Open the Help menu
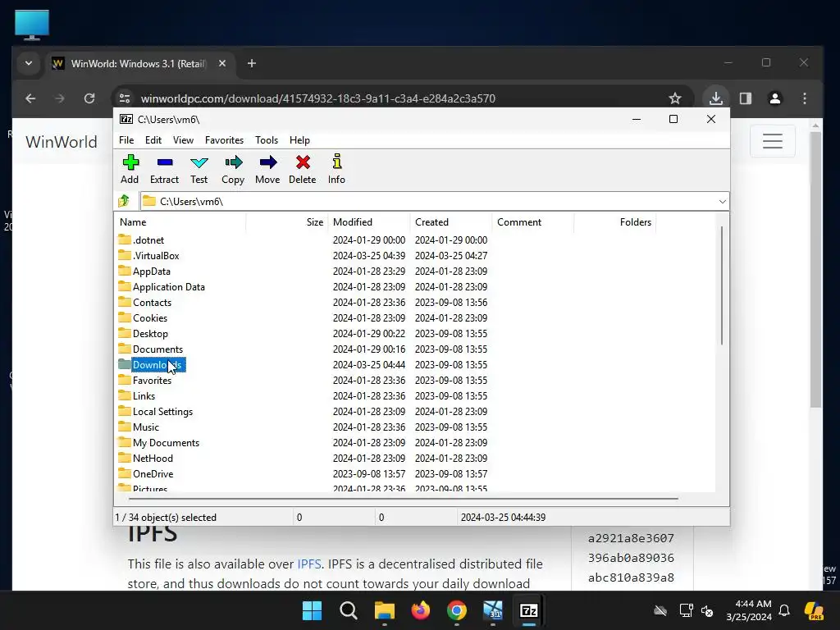 [299, 139]
